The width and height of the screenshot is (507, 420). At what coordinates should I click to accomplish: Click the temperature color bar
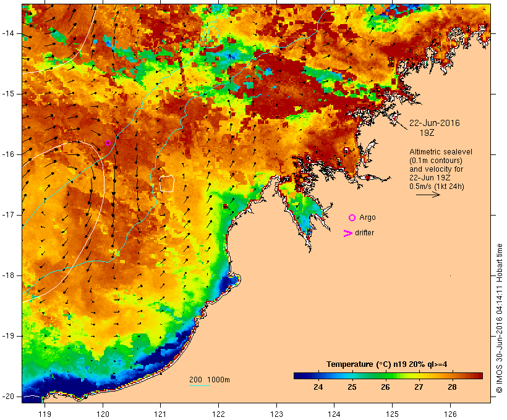click(x=388, y=376)
